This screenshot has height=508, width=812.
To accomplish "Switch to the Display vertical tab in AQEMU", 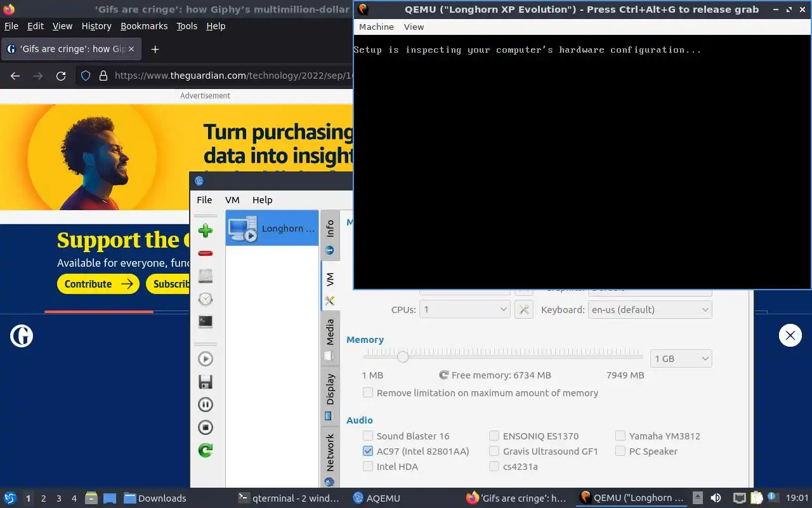I will (x=330, y=397).
